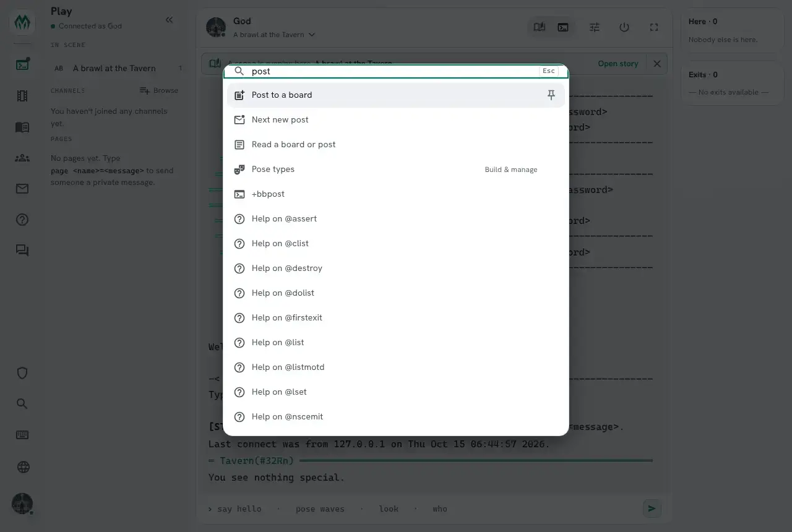Select 'Read a board or post'
The width and height of the screenshot is (792, 532).
396,145
